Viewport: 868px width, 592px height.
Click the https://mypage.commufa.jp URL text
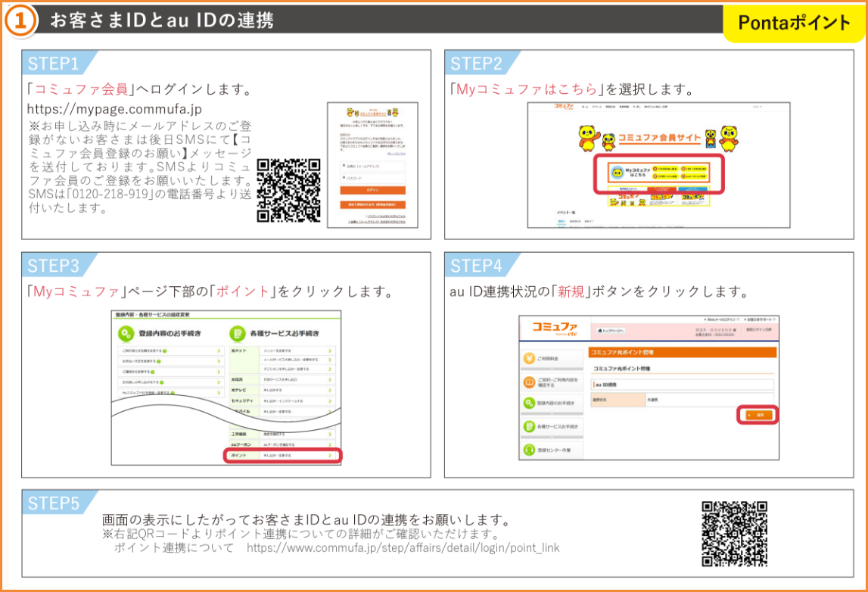114,109
